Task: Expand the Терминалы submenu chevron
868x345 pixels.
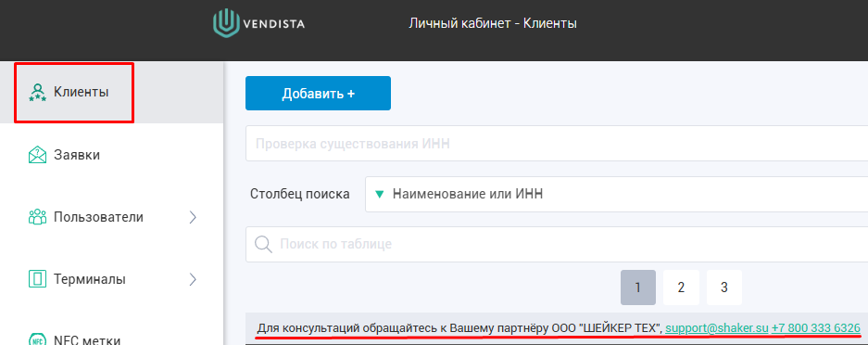Action: [x=193, y=279]
